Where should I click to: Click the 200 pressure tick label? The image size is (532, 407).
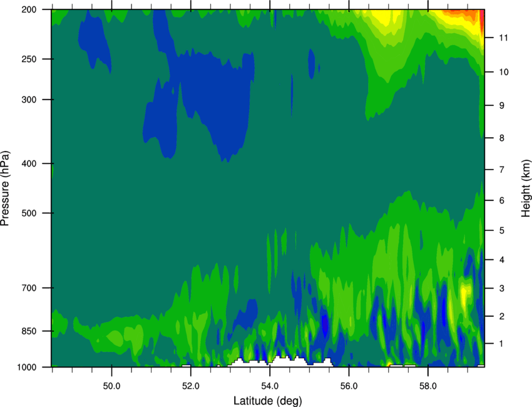pos(29,9)
